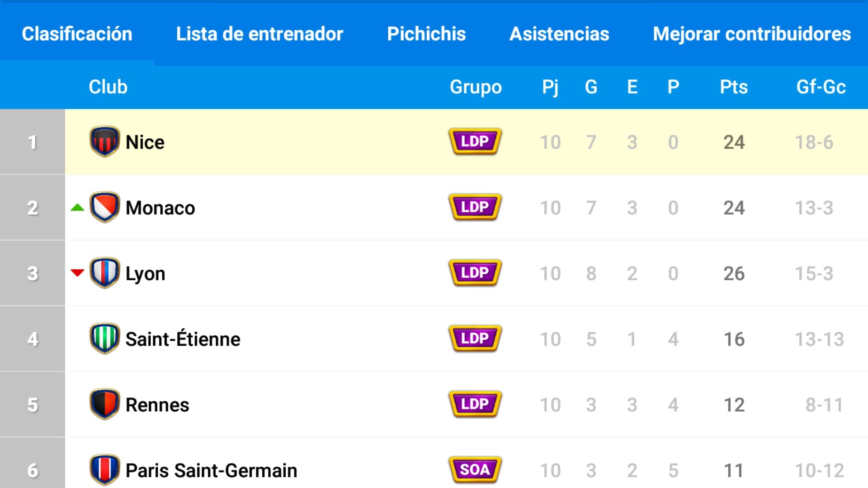Switch to the Clasificación tab
868x488 pixels.
(77, 33)
